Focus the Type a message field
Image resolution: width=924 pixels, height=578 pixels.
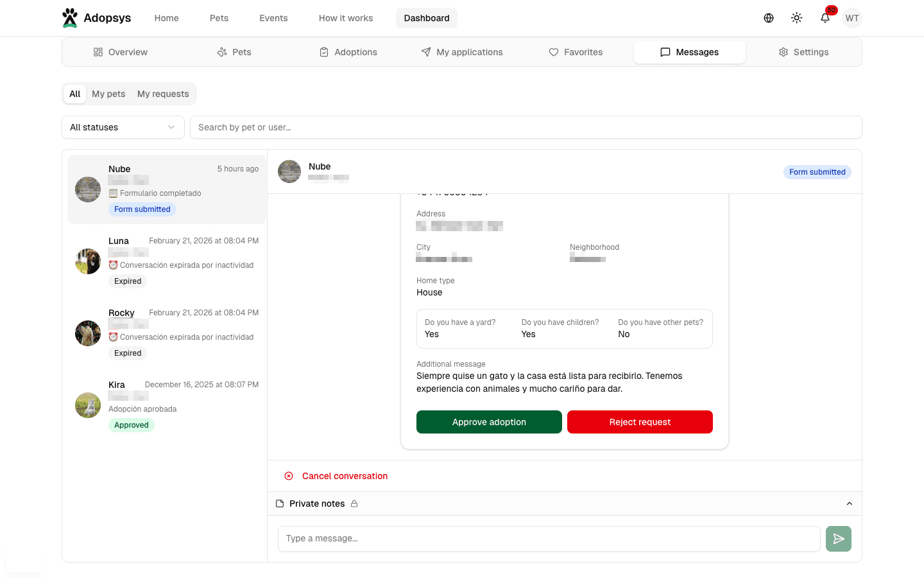(549, 539)
